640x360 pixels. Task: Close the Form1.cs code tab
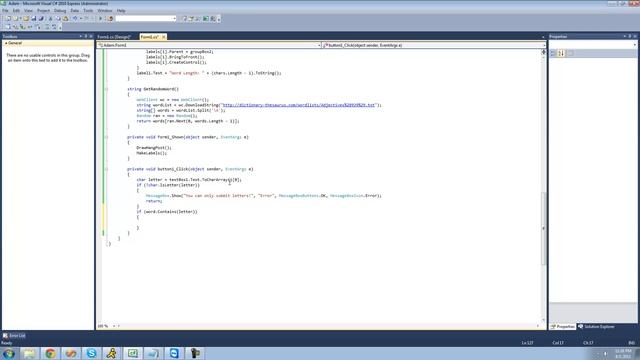[x=164, y=37]
